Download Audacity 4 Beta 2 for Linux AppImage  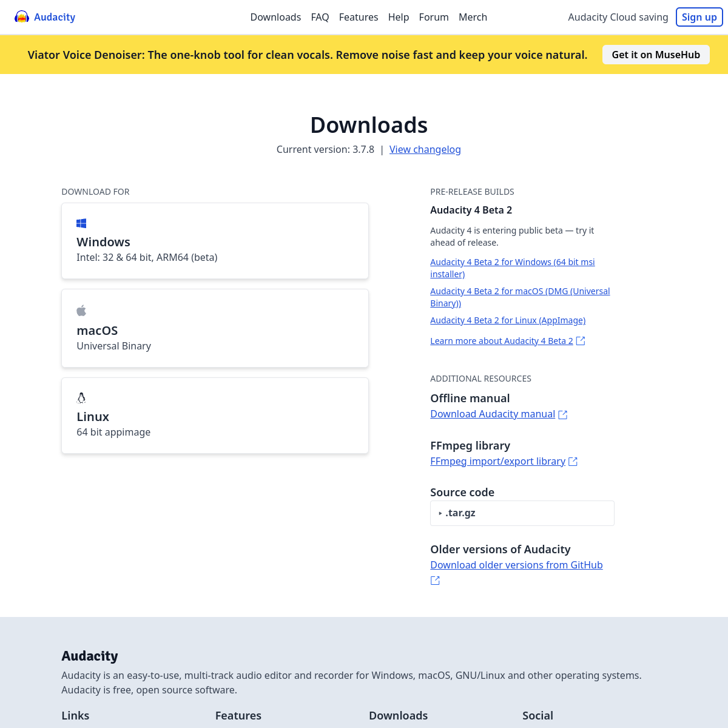(x=508, y=320)
